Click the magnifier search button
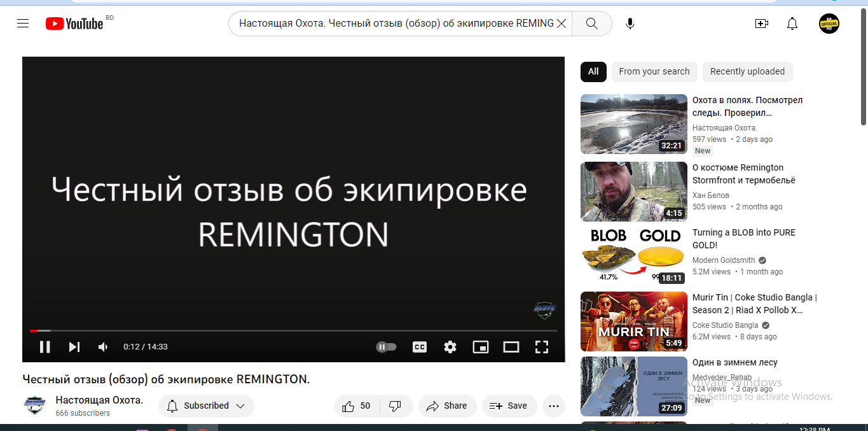Image resolution: width=868 pixels, height=431 pixels. click(591, 24)
